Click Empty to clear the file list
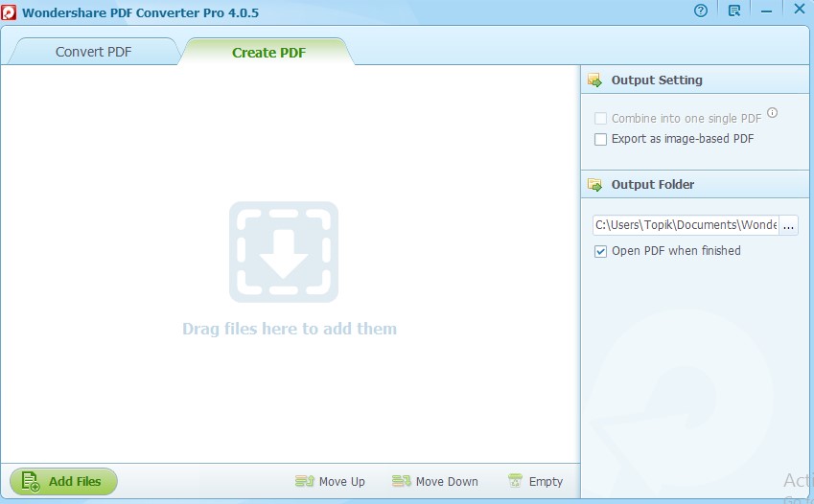The image size is (814, 504). [x=535, y=481]
